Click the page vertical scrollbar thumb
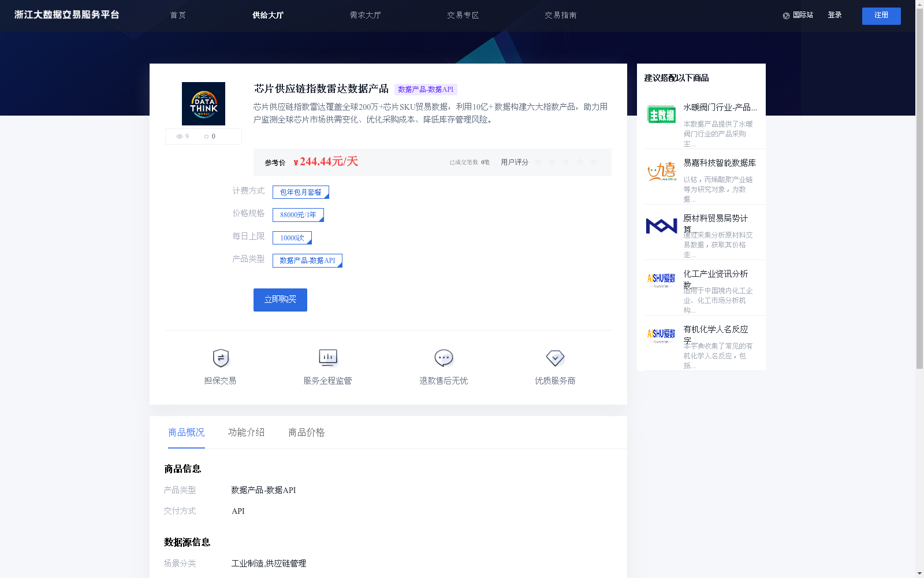This screenshot has width=924, height=578. [x=919, y=188]
